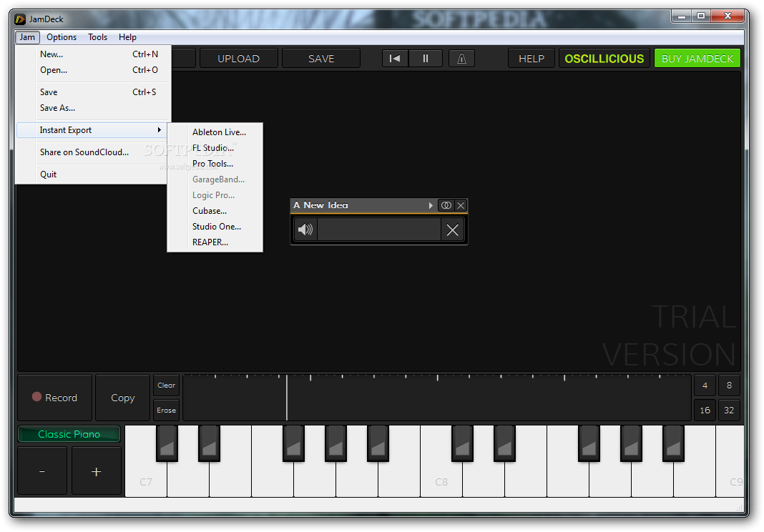Click the timeline playhead marker
The image size is (764, 532).
tap(286, 397)
